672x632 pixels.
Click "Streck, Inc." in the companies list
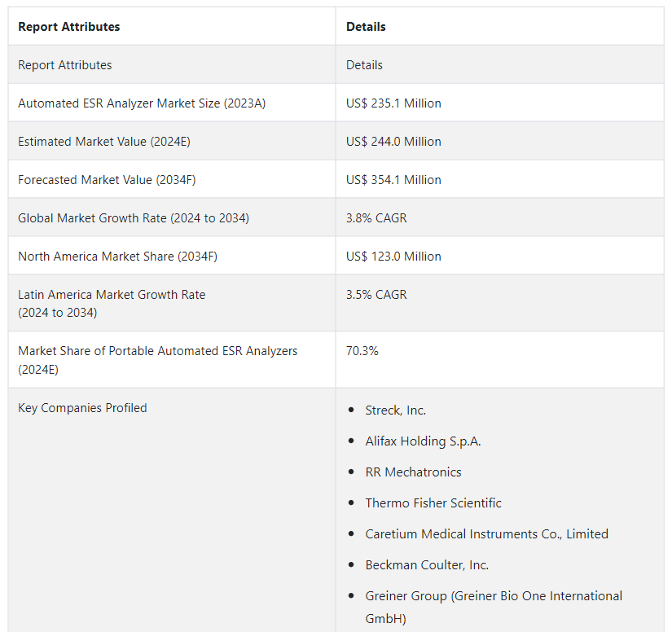coord(396,410)
